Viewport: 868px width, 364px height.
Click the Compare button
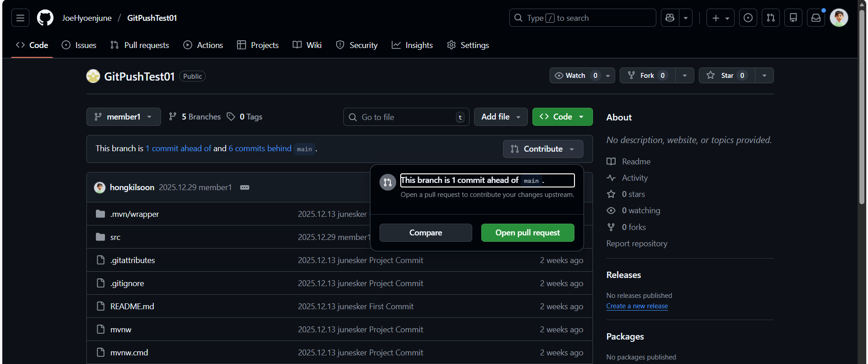tap(426, 233)
